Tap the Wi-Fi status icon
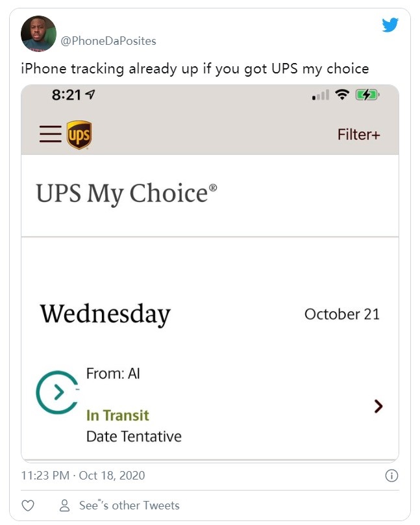Screen dimensions: 420x525 click(342, 96)
